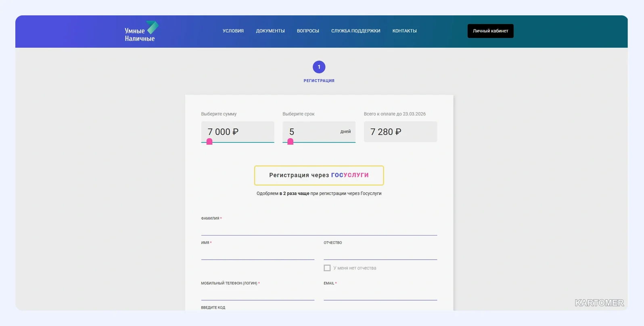
Task: Open Служба поддержки page
Action: pyautogui.click(x=355, y=31)
